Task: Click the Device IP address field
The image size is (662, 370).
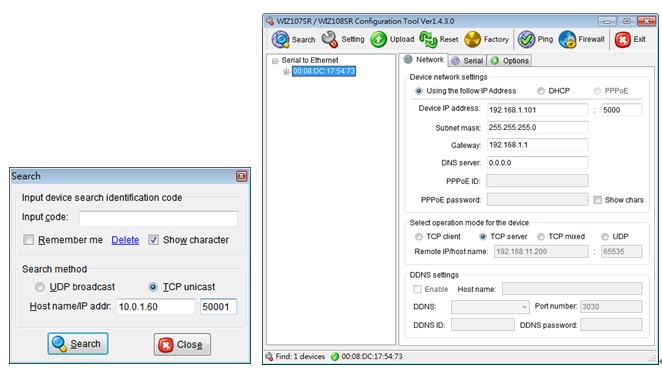Action: click(x=537, y=110)
